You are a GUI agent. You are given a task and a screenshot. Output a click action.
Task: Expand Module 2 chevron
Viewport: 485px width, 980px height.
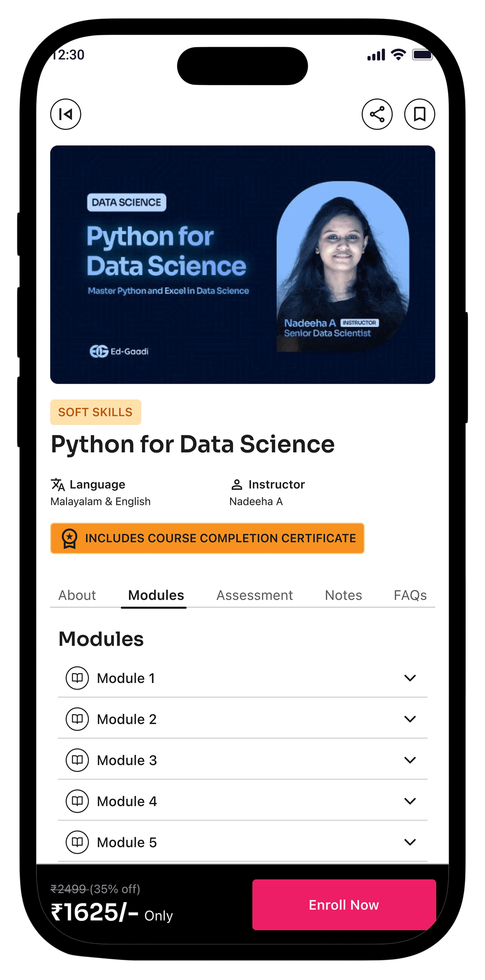click(410, 719)
